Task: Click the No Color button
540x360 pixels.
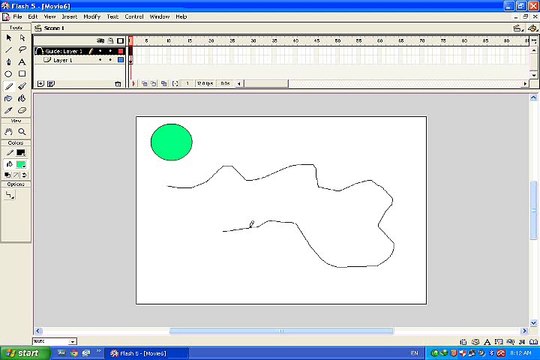Action: [16, 175]
